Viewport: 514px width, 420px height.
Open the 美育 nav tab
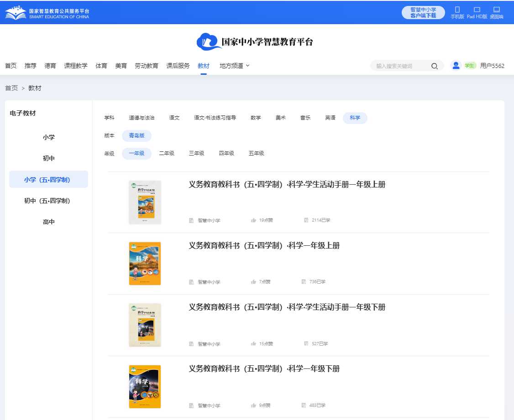pos(121,66)
